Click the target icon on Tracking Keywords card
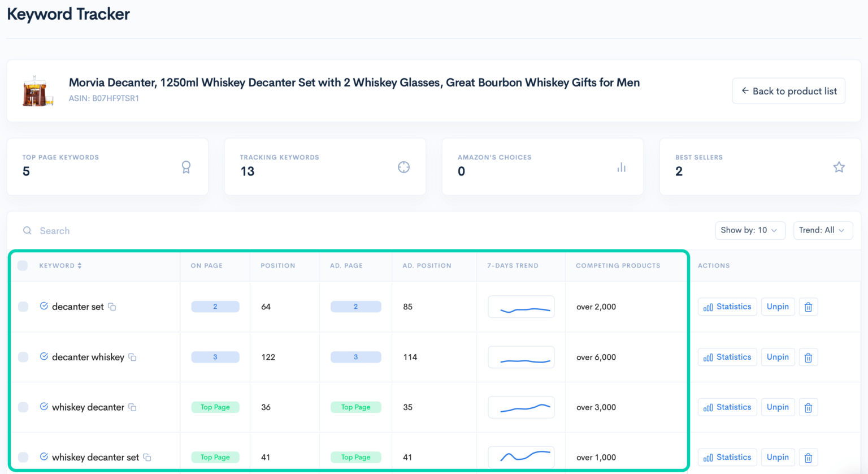This screenshot has height=474, width=868. pyautogui.click(x=403, y=167)
